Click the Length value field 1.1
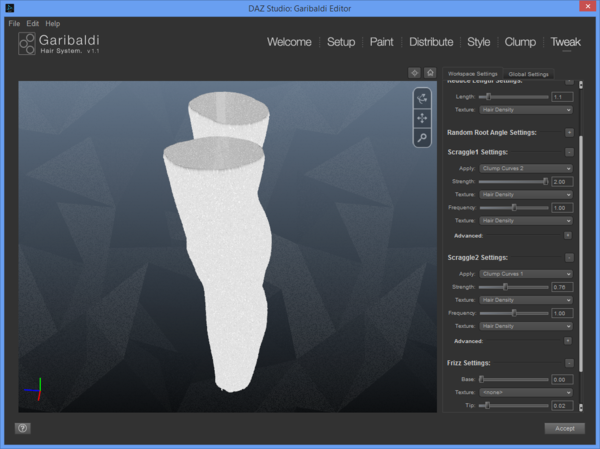This screenshot has width=600, height=449. 562,97
